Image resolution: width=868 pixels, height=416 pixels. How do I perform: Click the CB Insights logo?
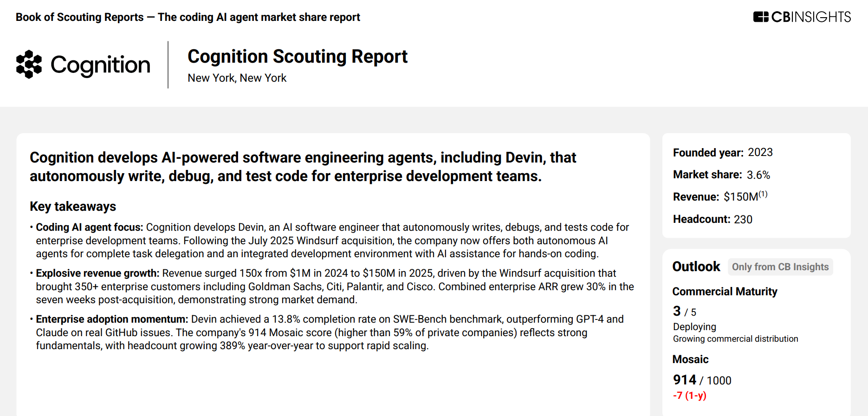[x=802, y=17]
